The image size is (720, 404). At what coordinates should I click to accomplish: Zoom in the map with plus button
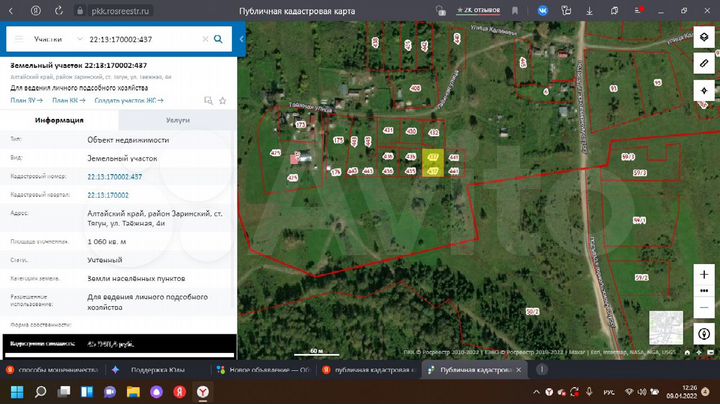[x=704, y=275]
